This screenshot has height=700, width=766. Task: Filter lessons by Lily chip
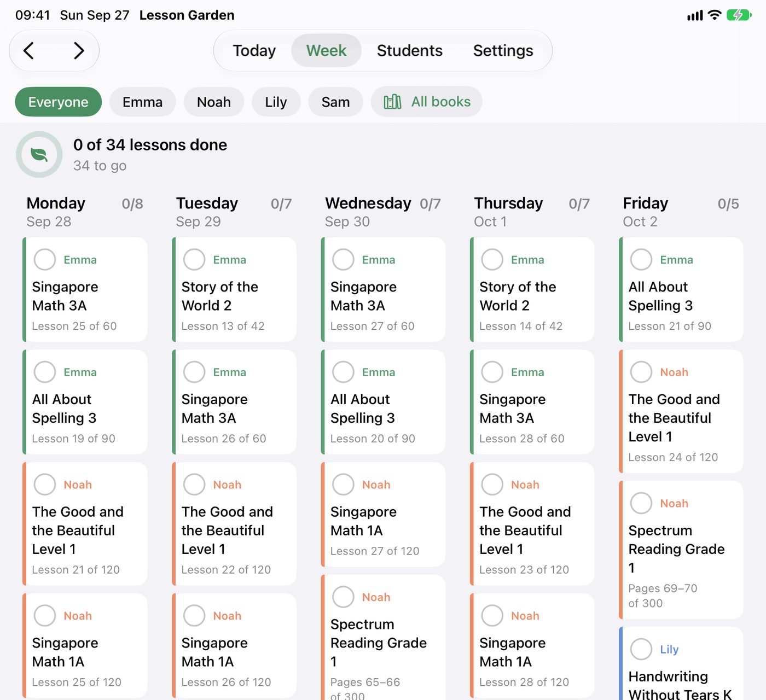[276, 102]
